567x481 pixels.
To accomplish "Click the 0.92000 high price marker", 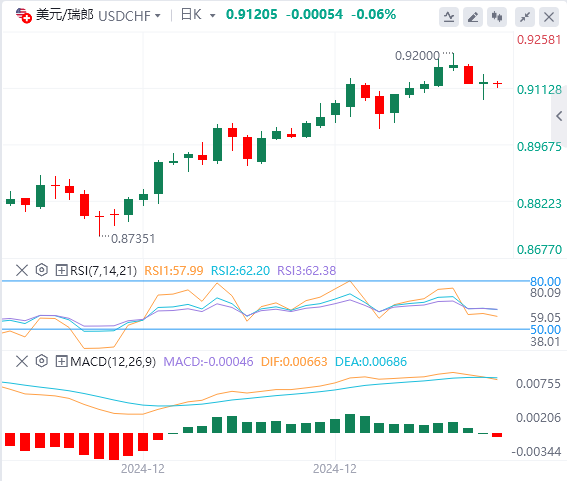I will coord(417,56).
